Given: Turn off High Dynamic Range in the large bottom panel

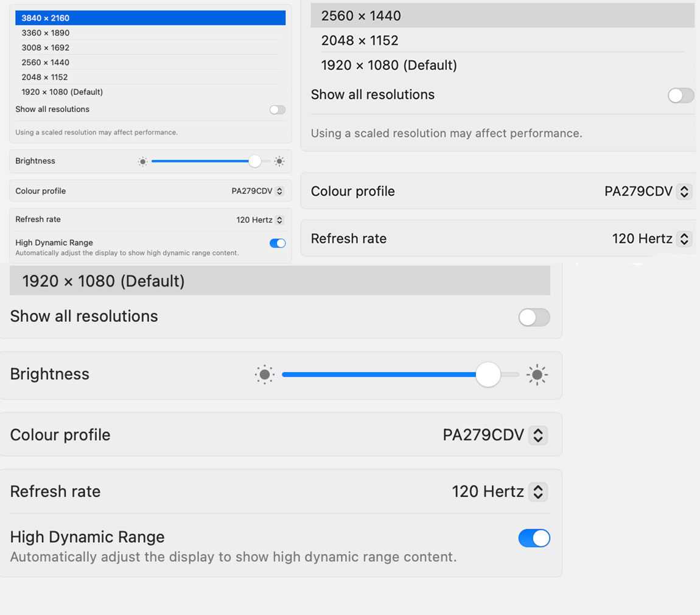Looking at the screenshot, I should (x=534, y=538).
